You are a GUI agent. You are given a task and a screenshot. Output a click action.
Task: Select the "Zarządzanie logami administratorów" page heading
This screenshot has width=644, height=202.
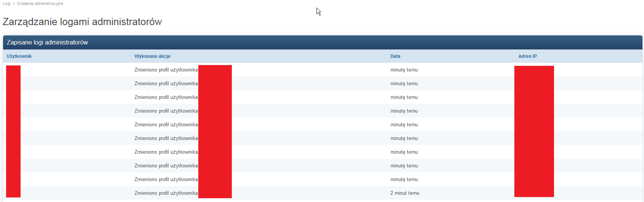82,22
